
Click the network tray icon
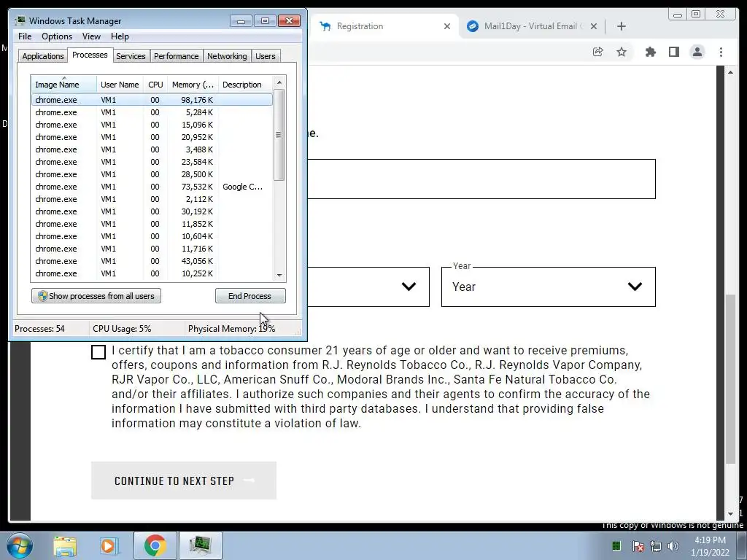pos(656,546)
